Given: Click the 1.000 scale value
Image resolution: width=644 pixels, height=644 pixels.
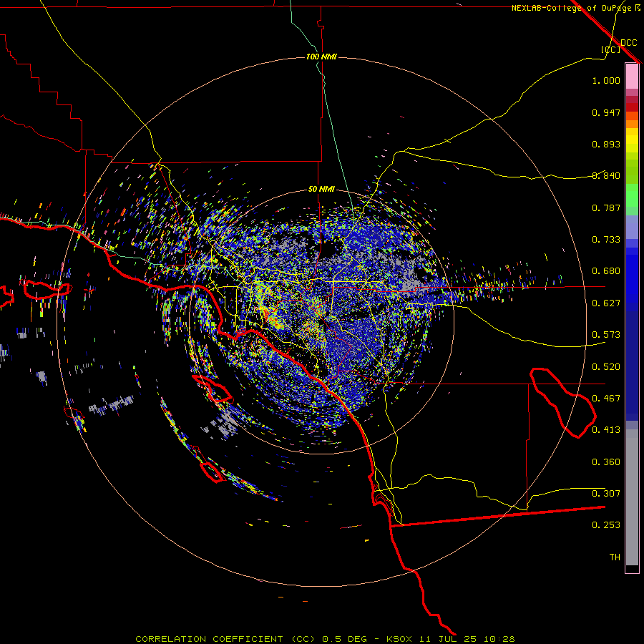Looking at the screenshot, I should coord(606,80).
